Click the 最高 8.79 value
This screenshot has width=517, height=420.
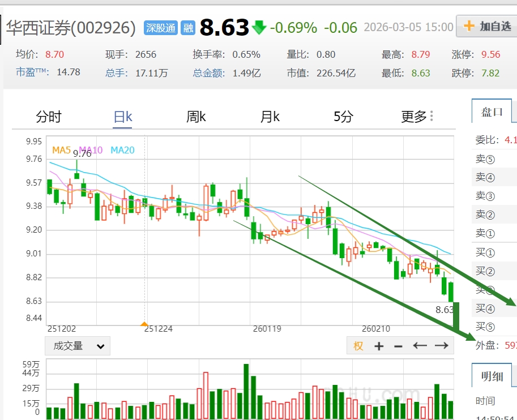tap(420, 54)
